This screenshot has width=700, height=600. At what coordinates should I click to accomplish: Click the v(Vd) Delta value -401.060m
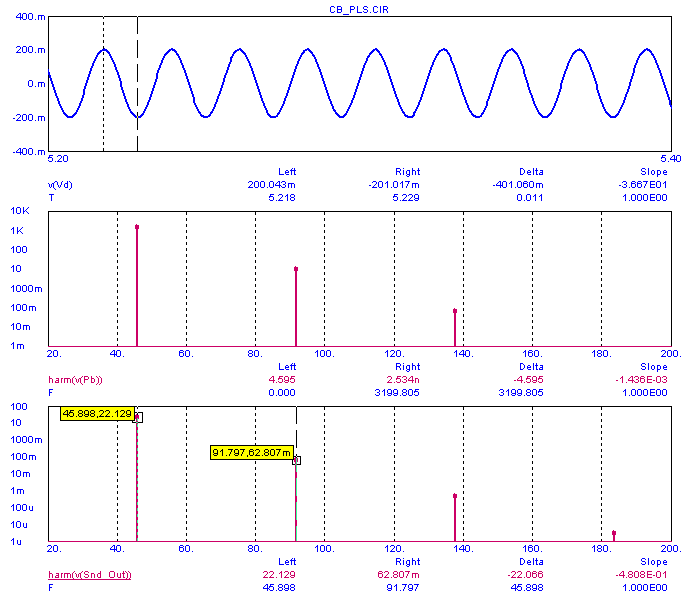(518, 184)
